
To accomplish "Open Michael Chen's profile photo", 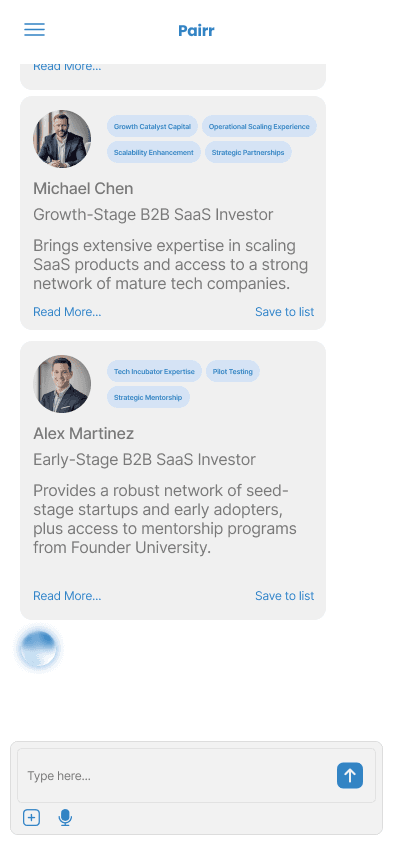I will coord(62,139).
